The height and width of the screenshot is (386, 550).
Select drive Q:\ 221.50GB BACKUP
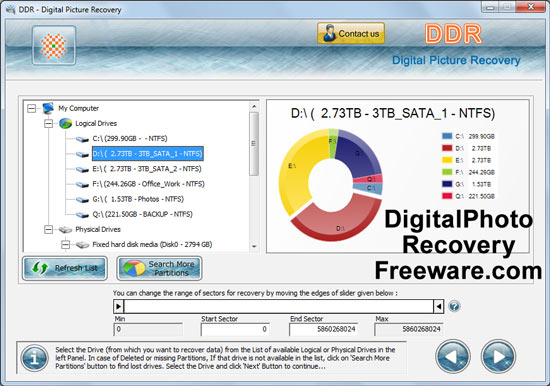[x=142, y=214]
